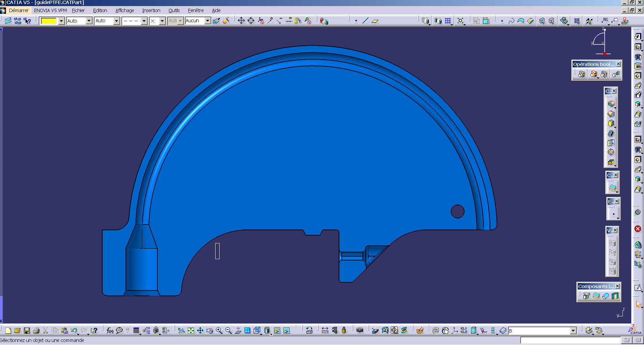Select the Zoom In magnifier tool
644x345 pixels.
pos(219,331)
